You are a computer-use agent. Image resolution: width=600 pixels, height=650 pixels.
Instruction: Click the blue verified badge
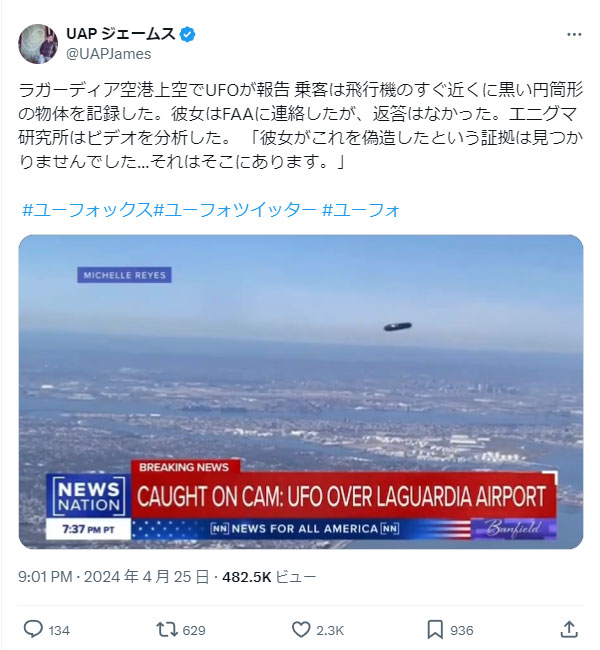187,34
